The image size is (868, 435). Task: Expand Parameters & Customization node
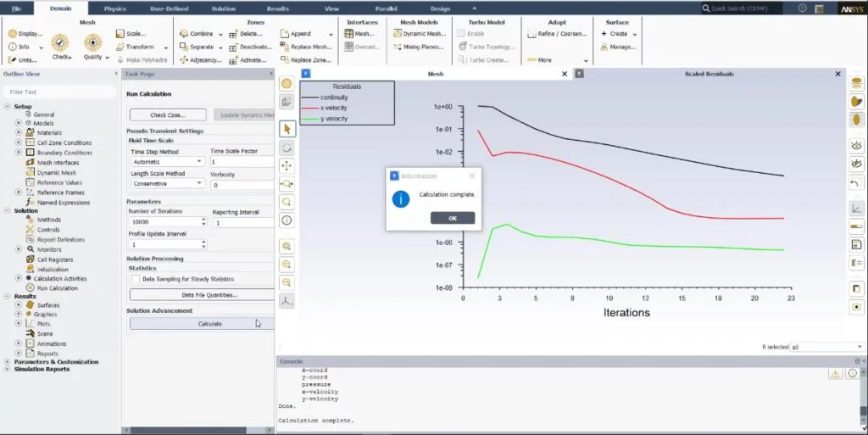7,361
